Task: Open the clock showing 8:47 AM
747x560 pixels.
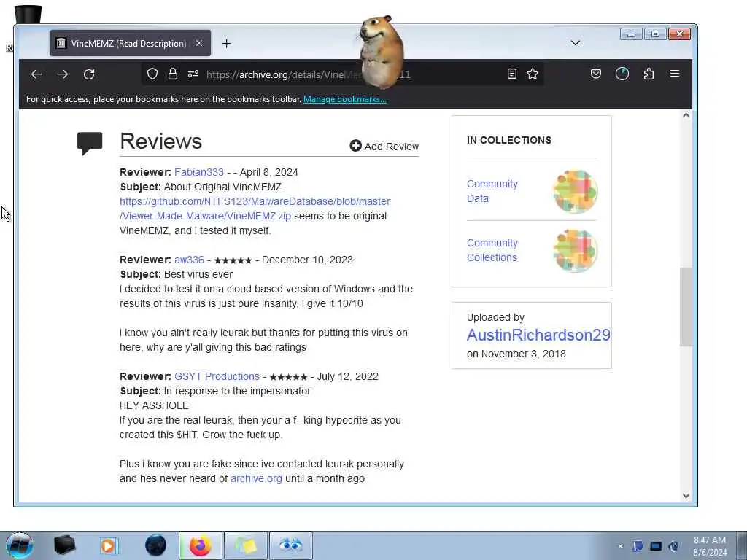Action: [x=710, y=546]
